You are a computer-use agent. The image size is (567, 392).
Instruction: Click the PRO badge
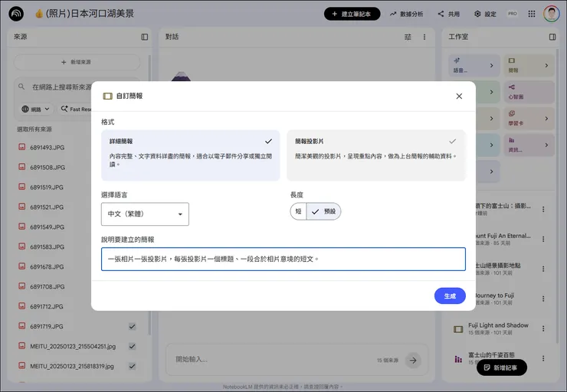[513, 14]
